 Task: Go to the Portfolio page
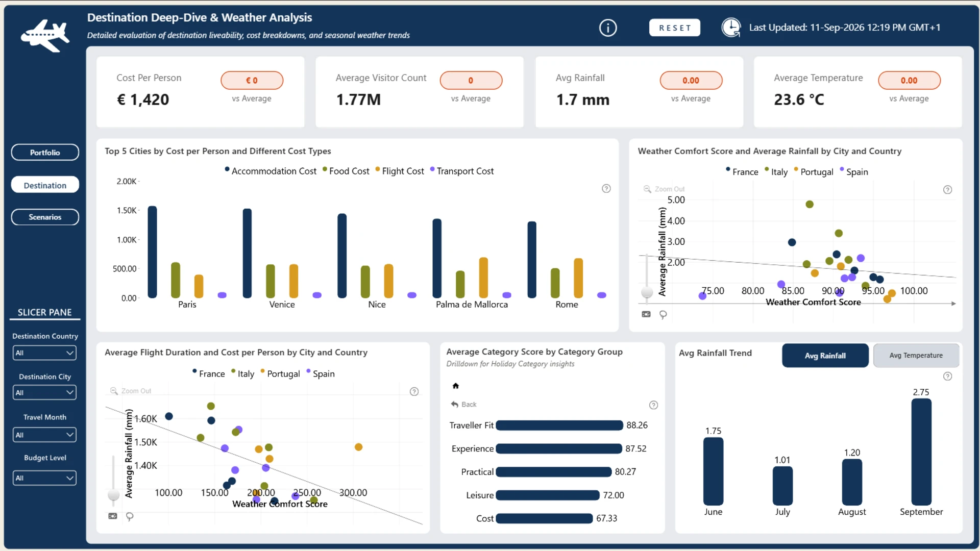[45, 153]
